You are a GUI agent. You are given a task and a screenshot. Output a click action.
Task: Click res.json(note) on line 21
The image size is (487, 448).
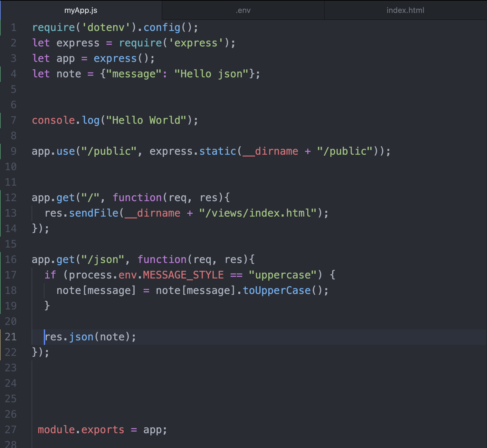90,336
